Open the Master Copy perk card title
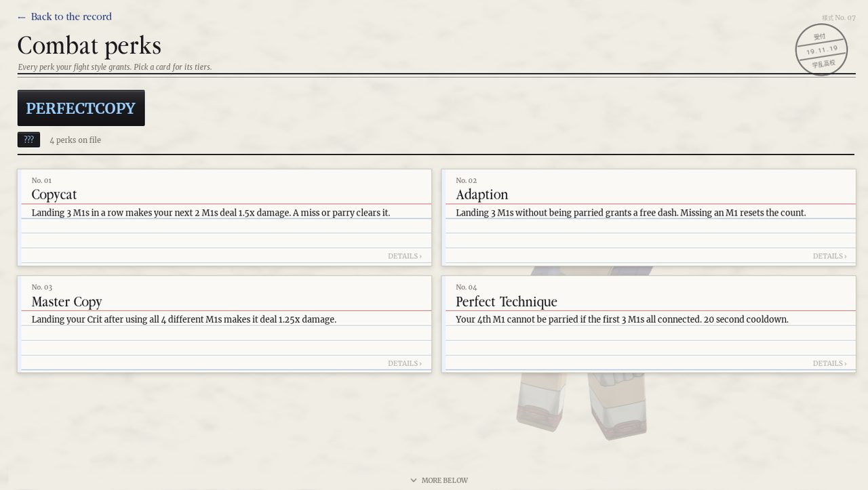This screenshot has width=868, height=490. [x=66, y=302]
